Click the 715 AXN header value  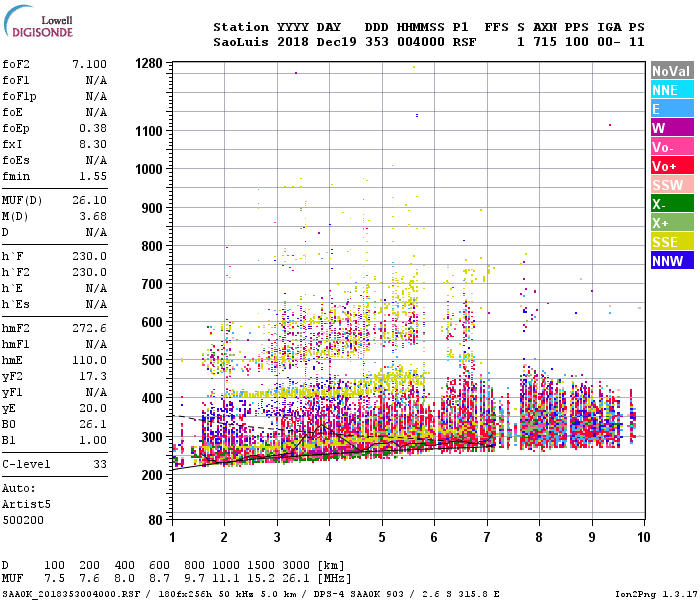pos(545,42)
